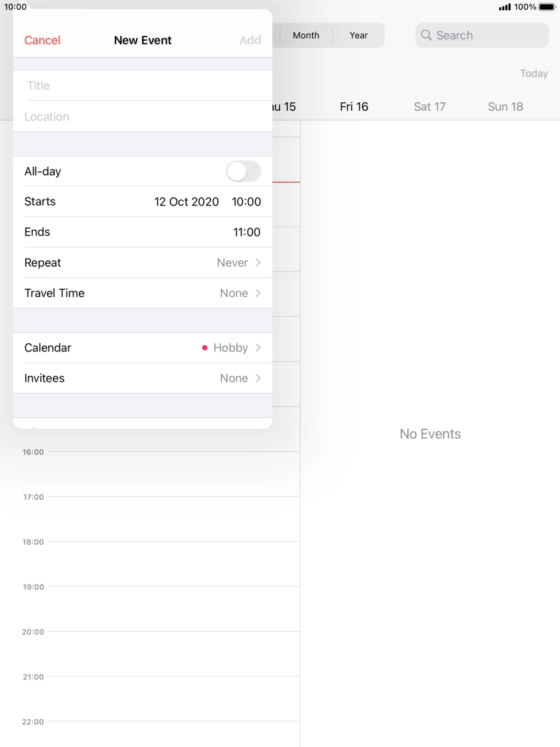
Task: Click the Search field
Action: coord(482,35)
